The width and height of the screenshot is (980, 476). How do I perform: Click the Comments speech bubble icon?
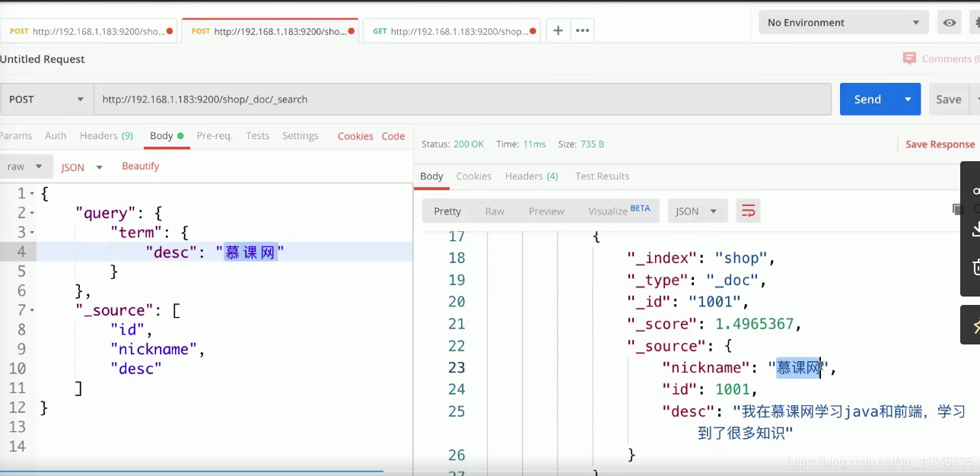click(x=908, y=59)
